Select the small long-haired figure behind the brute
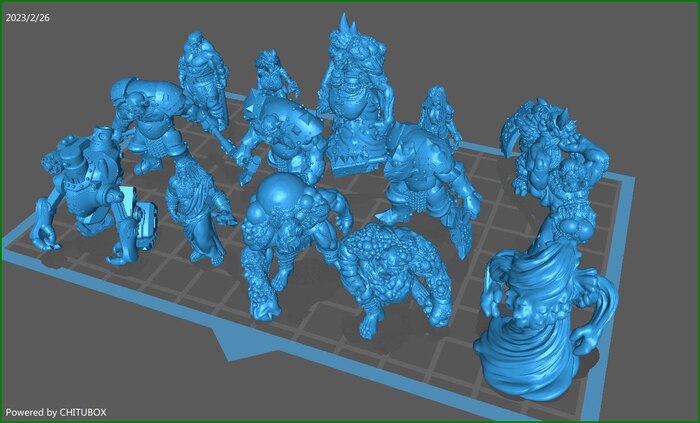 point(438,112)
